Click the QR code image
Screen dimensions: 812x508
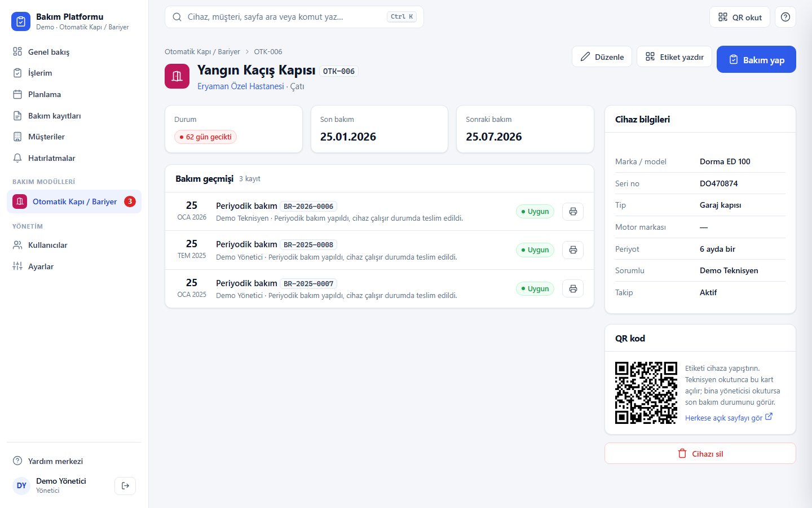[x=646, y=393]
